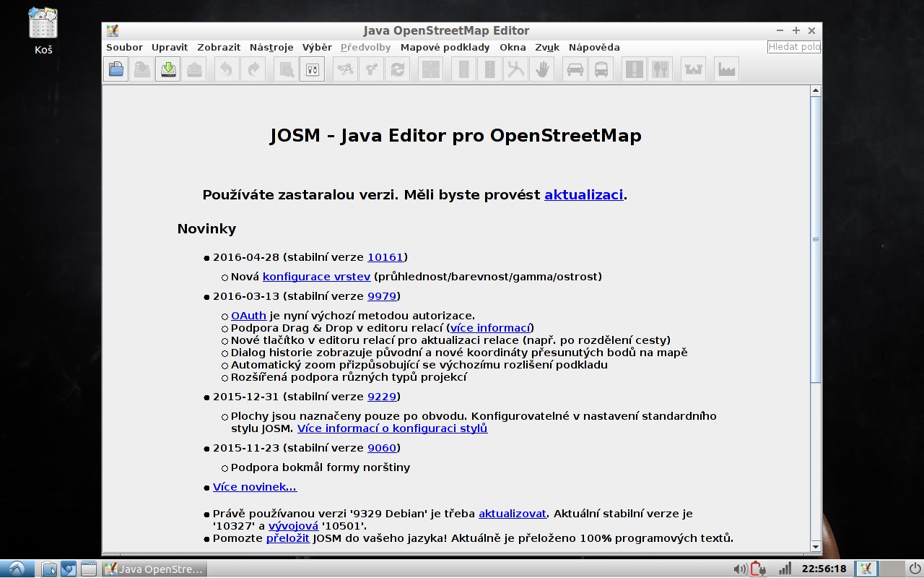This screenshot has height=578, width=924.
Task: Launch web browser from taskbar
Action: point(69,569)
